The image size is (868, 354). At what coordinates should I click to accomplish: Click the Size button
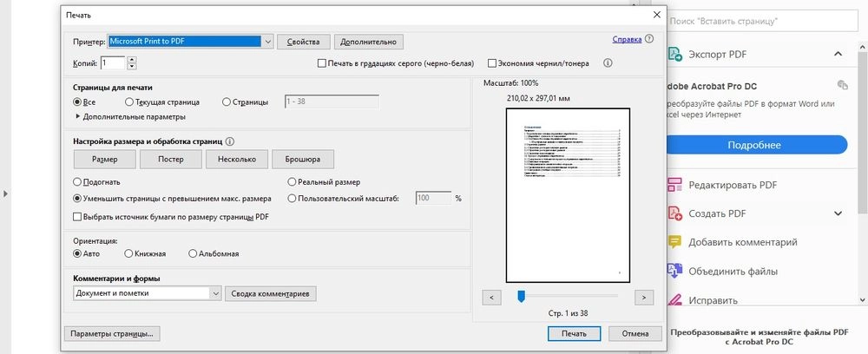104,160
